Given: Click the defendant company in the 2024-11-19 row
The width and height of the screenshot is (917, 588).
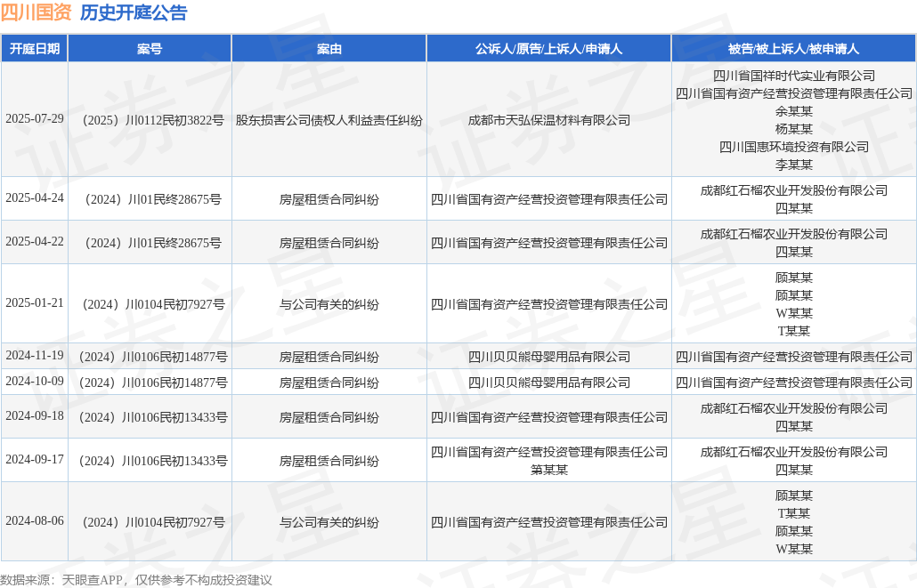Looking at the screenshot, I should tap(794, 357).
